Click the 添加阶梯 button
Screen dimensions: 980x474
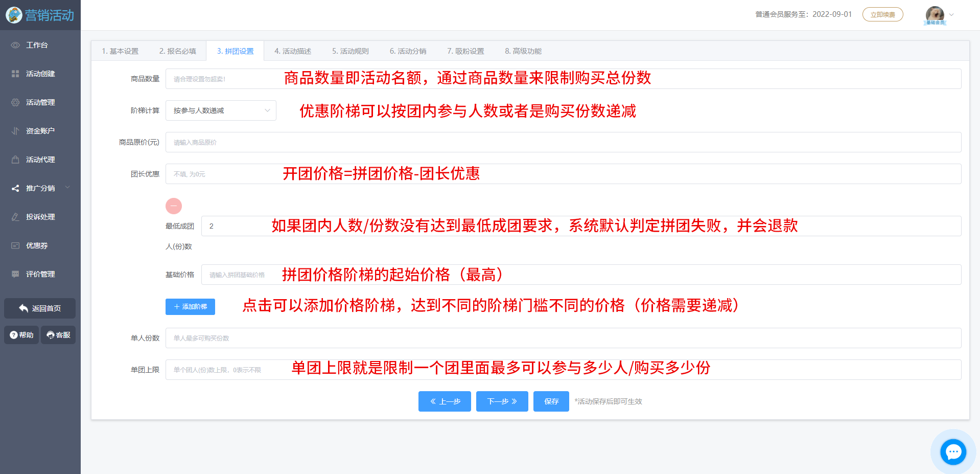click(190, 307)
